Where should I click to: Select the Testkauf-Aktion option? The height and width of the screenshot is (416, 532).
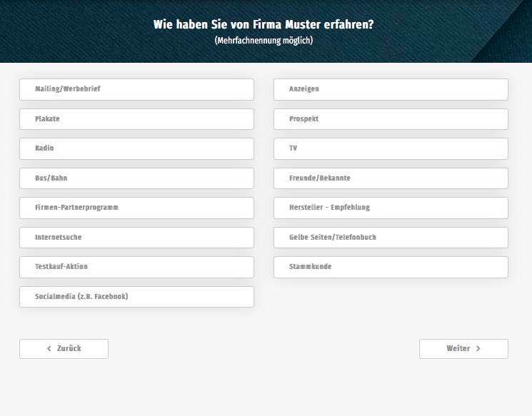click(136, 267)
